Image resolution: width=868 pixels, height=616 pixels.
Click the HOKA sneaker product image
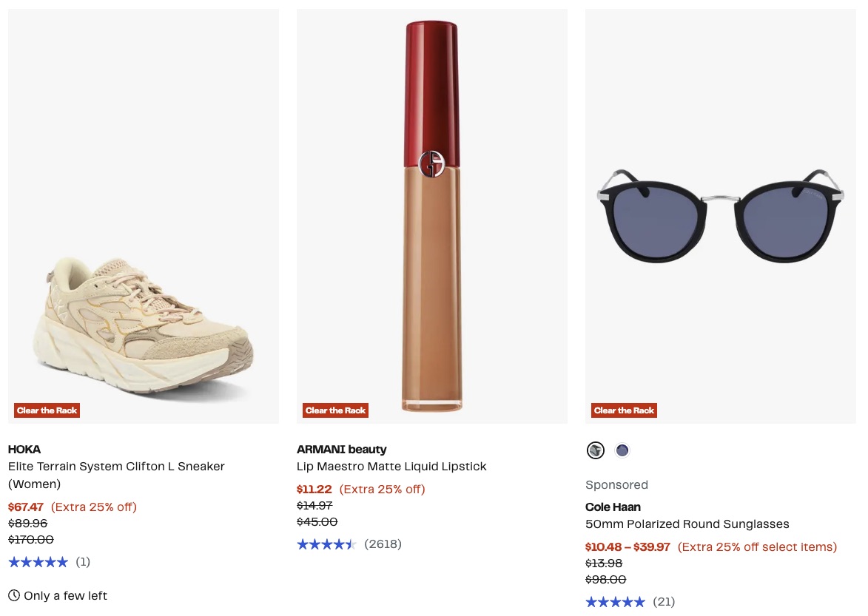click(x=144, y=214)
